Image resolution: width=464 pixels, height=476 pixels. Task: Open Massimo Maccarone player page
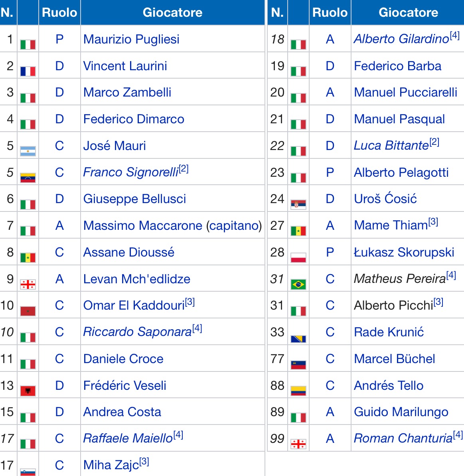(142, 225)
